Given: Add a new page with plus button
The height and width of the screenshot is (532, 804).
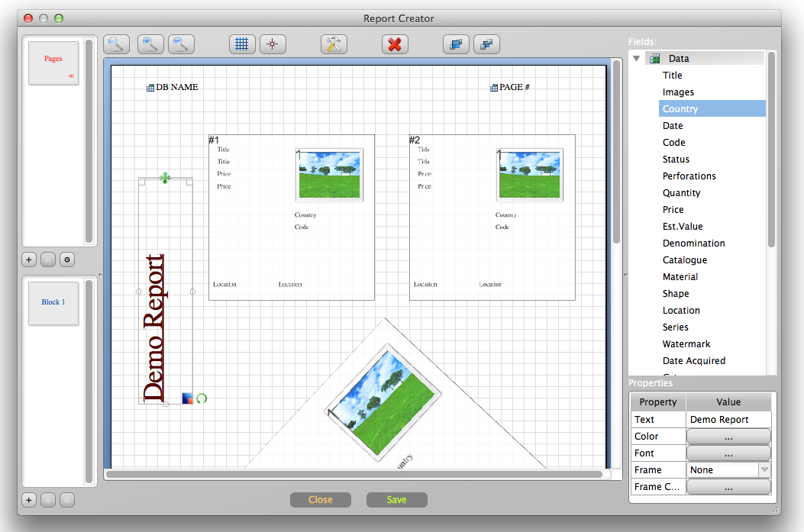Looking at the screenshot, I should (29, 260).
